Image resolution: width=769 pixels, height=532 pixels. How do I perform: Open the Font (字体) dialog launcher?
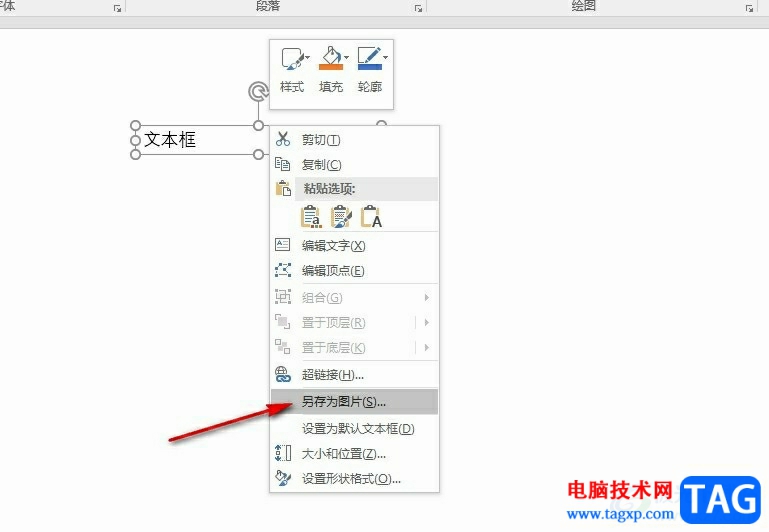117,8
